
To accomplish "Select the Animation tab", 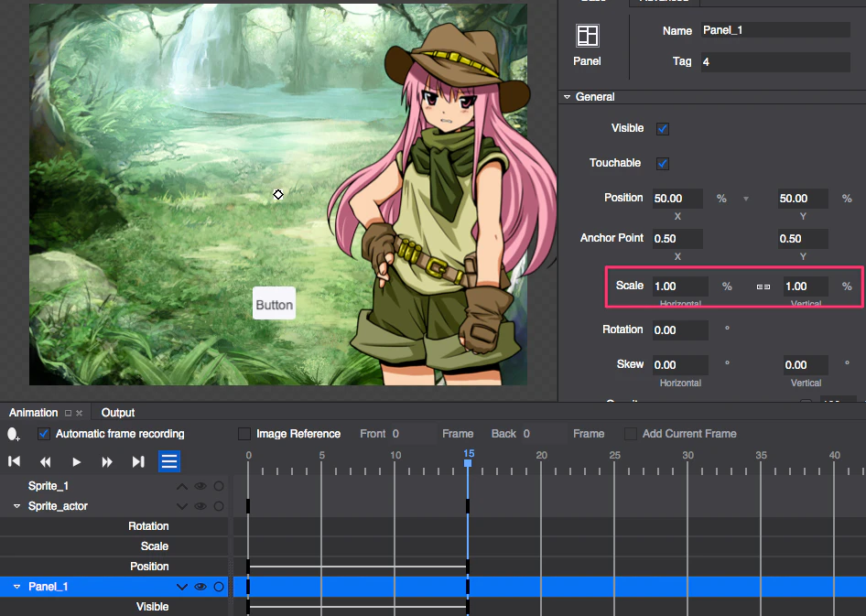I will point(33,413).
